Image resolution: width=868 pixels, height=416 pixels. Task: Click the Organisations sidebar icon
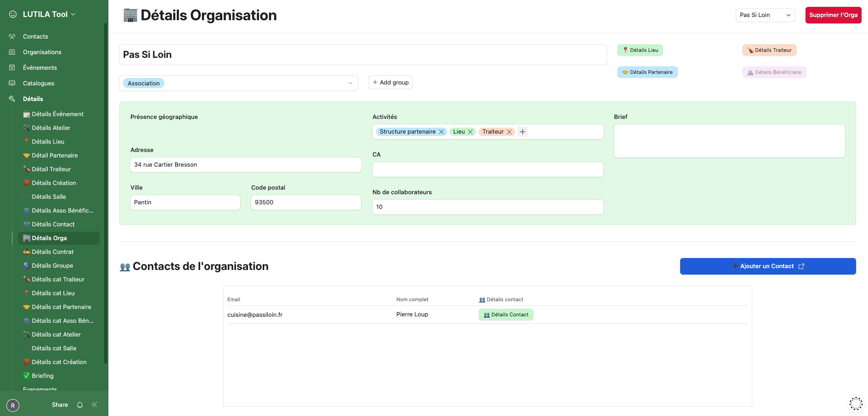[12, 52]
